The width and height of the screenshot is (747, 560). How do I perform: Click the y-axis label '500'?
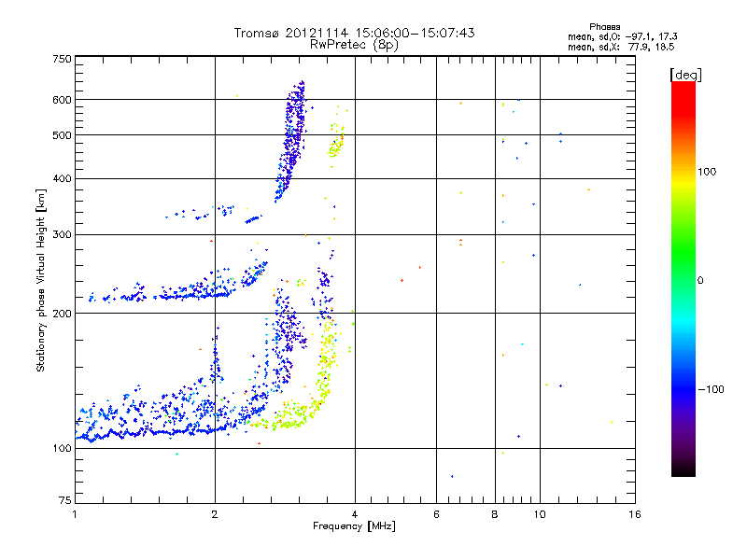coord(62,135)
